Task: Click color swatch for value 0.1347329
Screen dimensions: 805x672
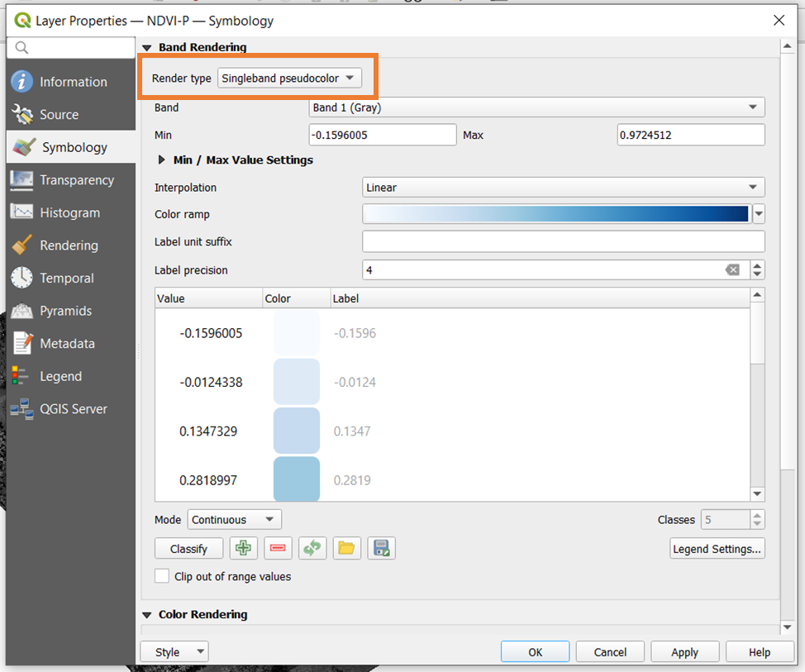Action: pos(297,431)
